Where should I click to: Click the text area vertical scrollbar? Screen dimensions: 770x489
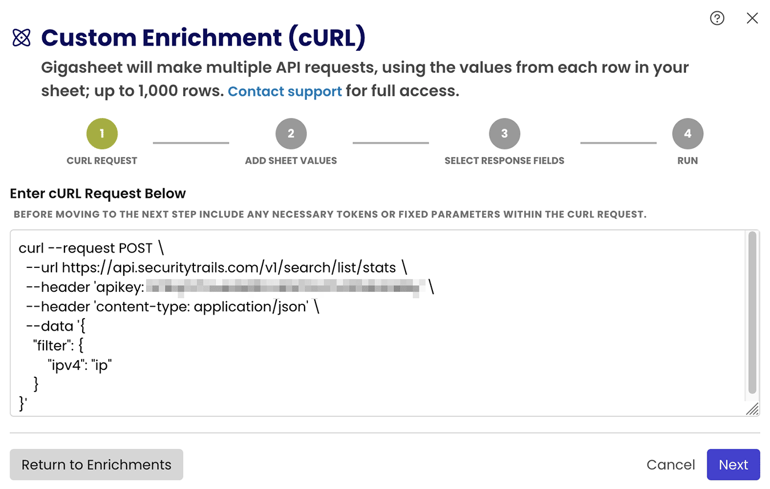coord(752,313)
